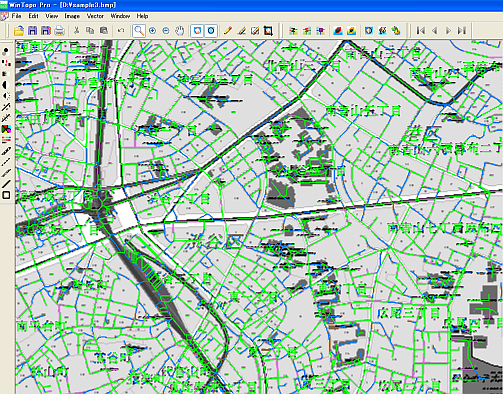Jump to first with skip-back arrow
This screenshot has height=394, width=503.
coord(421,31)
